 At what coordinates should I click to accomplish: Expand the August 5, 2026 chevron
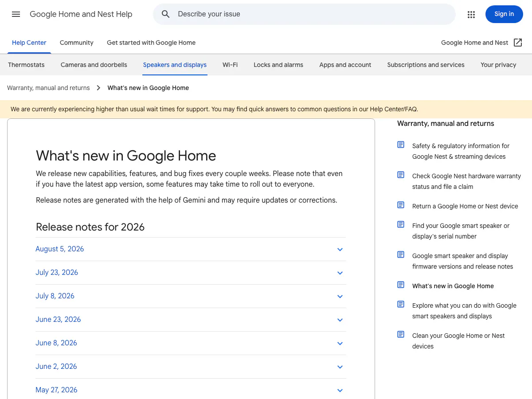340,250
